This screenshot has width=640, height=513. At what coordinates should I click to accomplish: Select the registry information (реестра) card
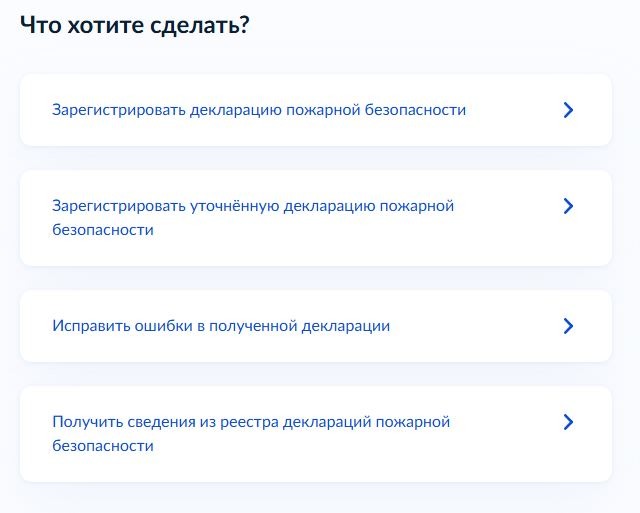(x=316, y=434)
